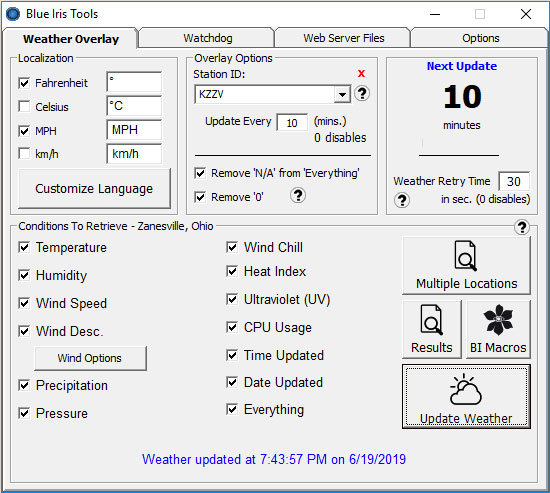
Task: Click the Update Weather button
Action: 466,397
